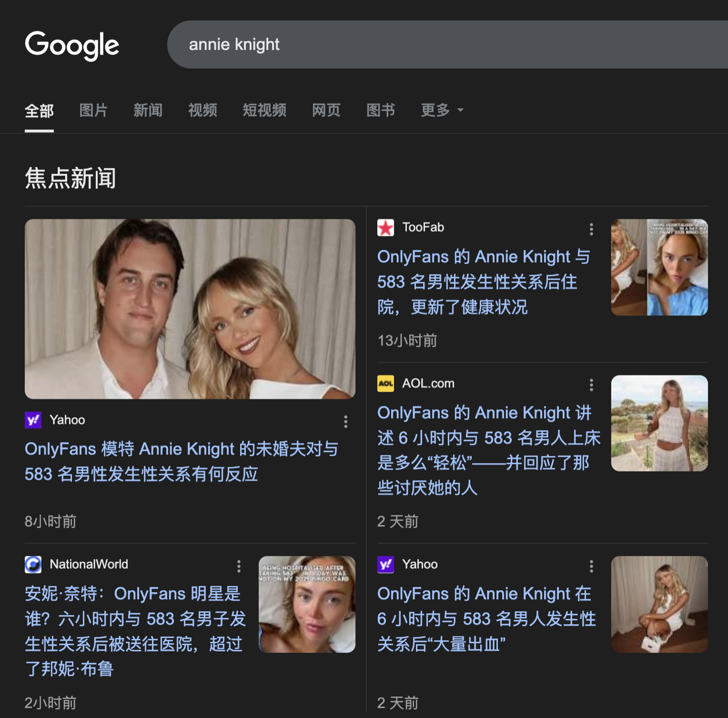Open the Yahoo article about 大量出血

(x=486, y=619)
